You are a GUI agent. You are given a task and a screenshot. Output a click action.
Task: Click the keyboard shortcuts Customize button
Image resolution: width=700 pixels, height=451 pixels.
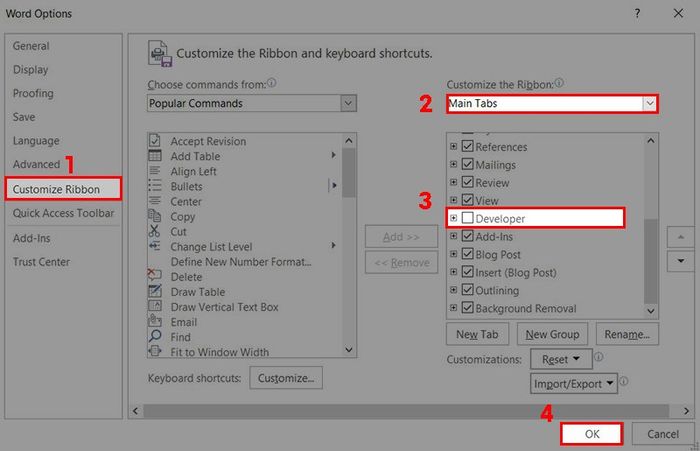286,378
